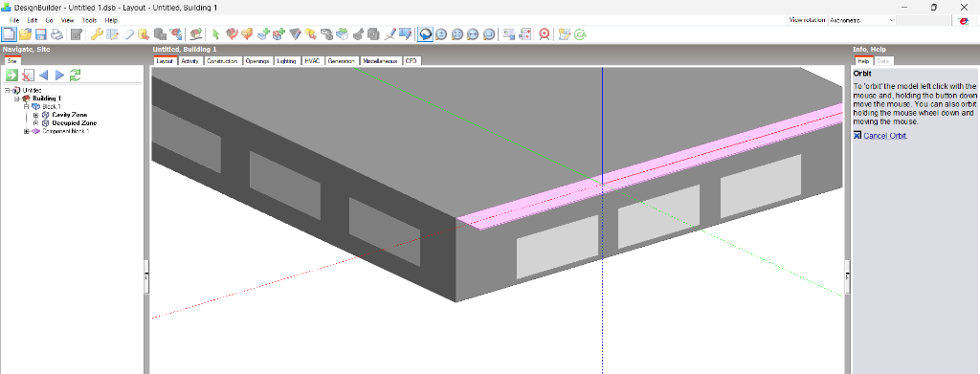Open the Go menu
This screenshot has width=980, height=374.
tap(50, 20)
